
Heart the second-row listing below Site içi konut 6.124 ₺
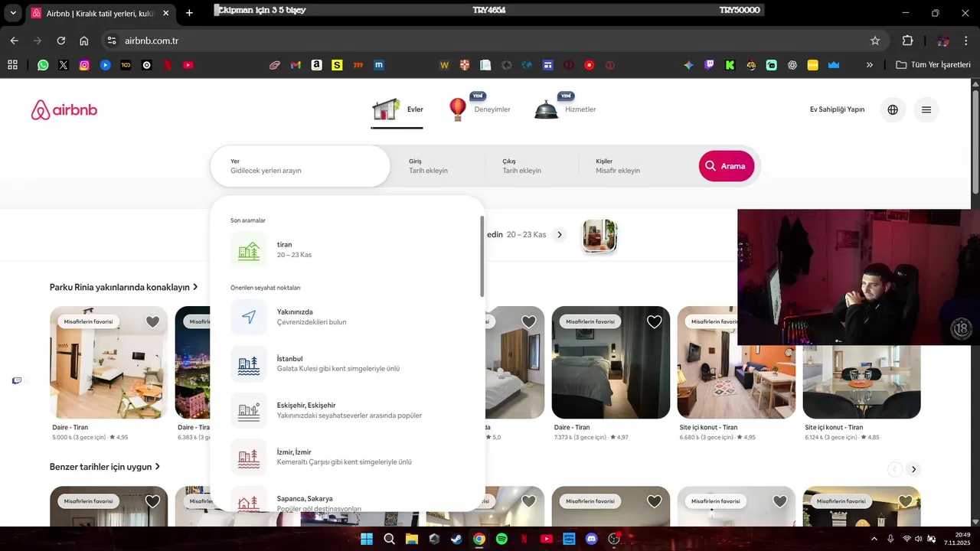(906, 502)
